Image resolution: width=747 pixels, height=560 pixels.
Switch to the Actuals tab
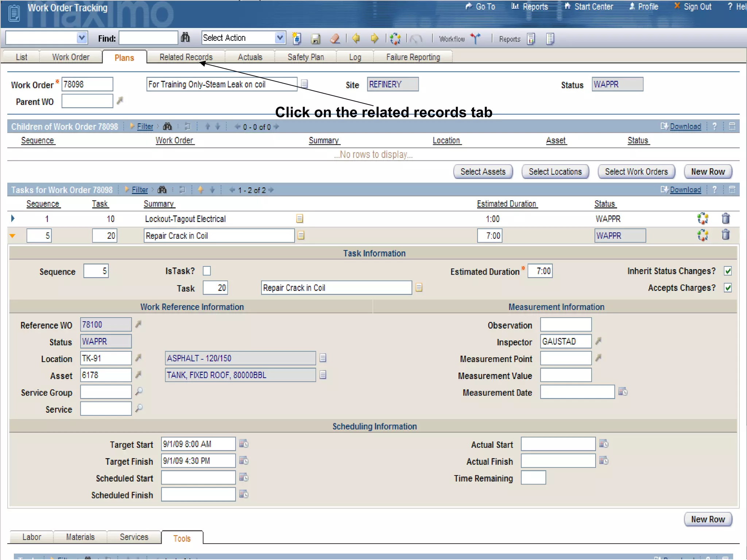(250, 57)
